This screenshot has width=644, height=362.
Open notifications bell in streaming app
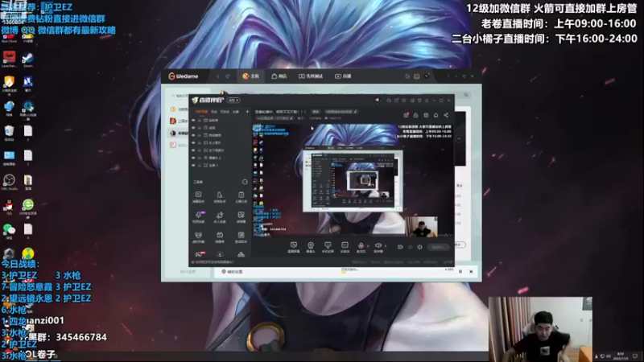pyautogui.click(x=436, y=115)
